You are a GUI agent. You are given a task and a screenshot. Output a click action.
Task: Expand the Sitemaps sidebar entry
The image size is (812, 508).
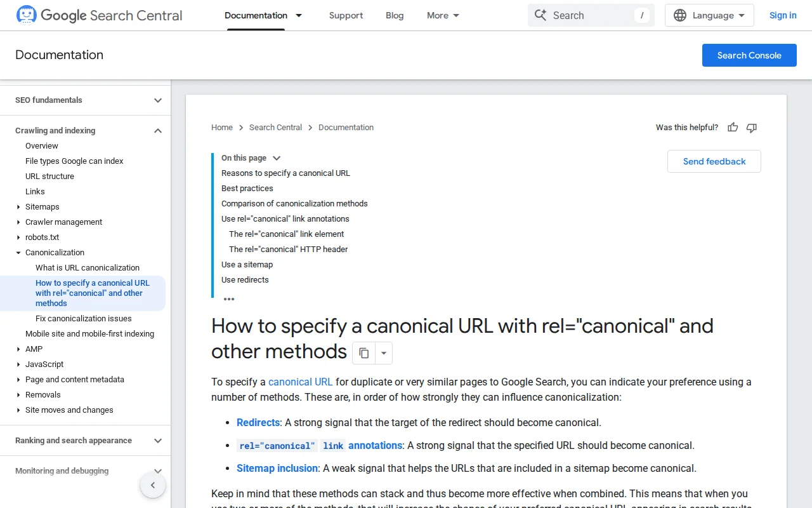(x=18, y=206)
